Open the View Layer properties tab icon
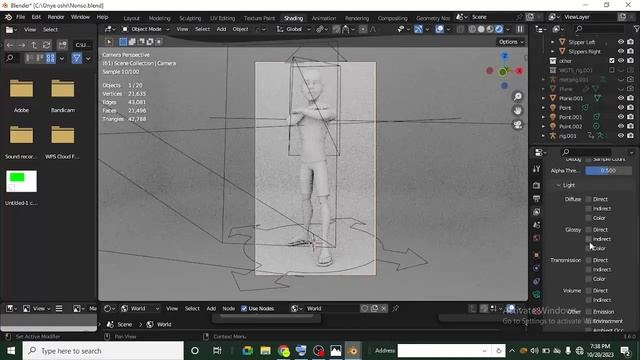This screenshot has width=640, height=360. pyautogui.click(x=537, y=211)
